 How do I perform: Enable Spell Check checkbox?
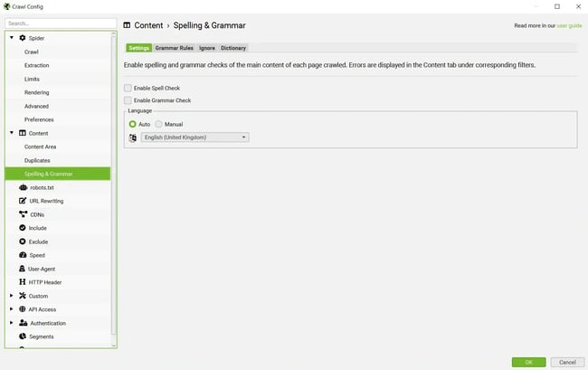(x=128, y=88)
